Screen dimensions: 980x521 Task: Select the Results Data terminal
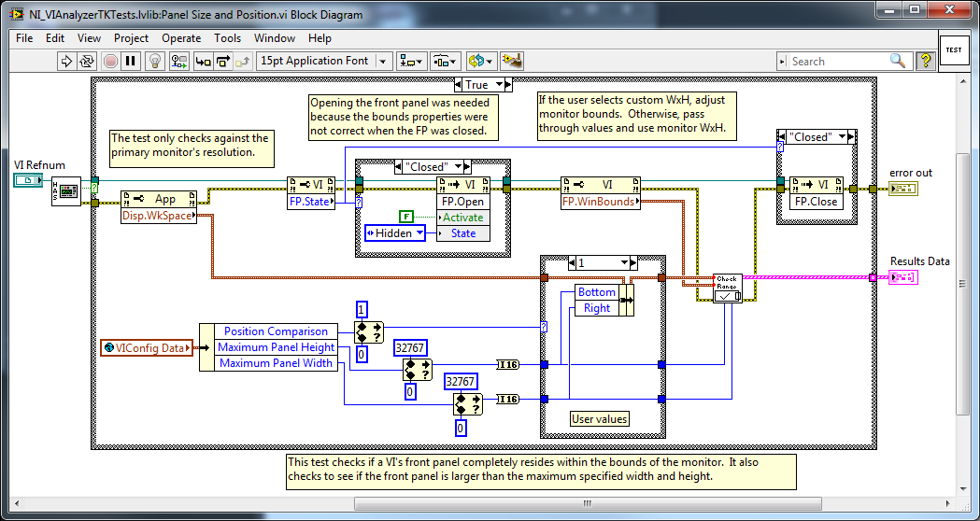[903, 277]
